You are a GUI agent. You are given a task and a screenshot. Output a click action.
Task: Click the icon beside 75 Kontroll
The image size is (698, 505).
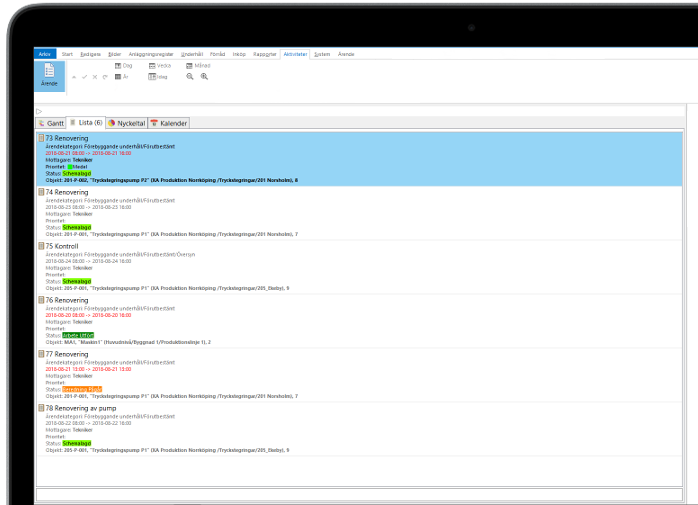click(x=41, y=246)
